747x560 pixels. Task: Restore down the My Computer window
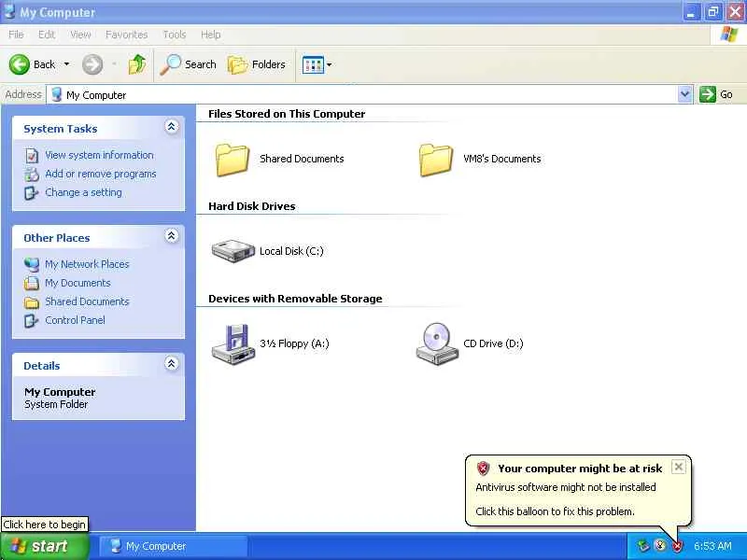pyautogui.click(x=713, y=12)
